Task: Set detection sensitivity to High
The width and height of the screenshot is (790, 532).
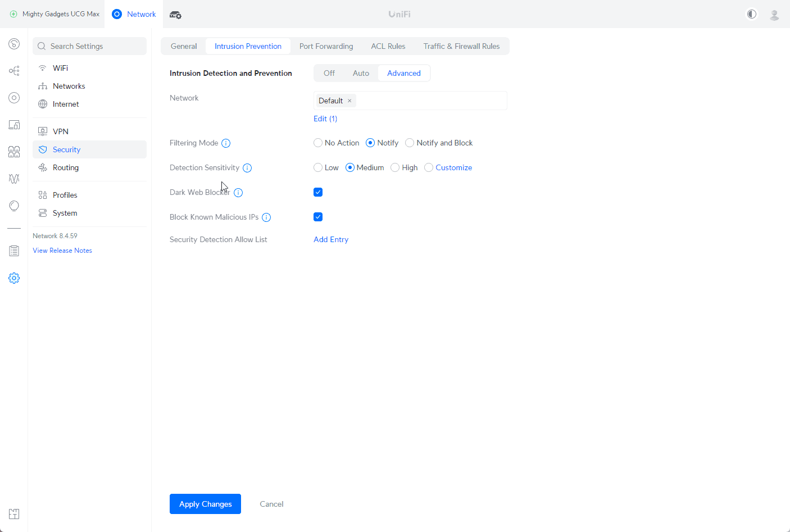Action: coord(395,167)
